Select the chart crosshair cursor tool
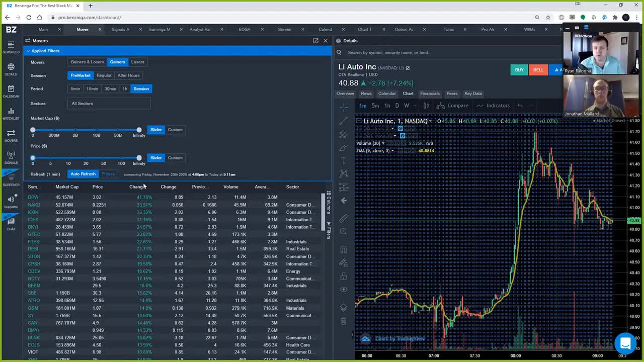This screenshot has width=644, height=362. click(x=344, y=108)
